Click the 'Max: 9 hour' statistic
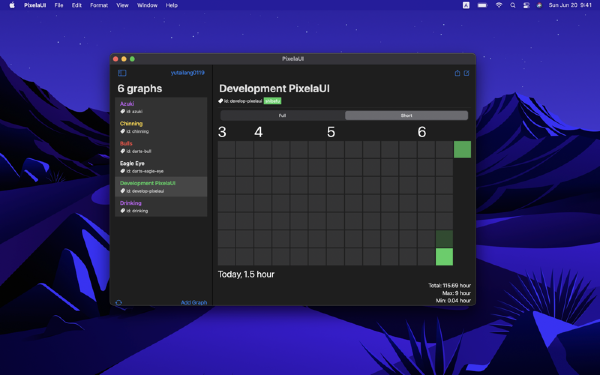 (456, 293)
